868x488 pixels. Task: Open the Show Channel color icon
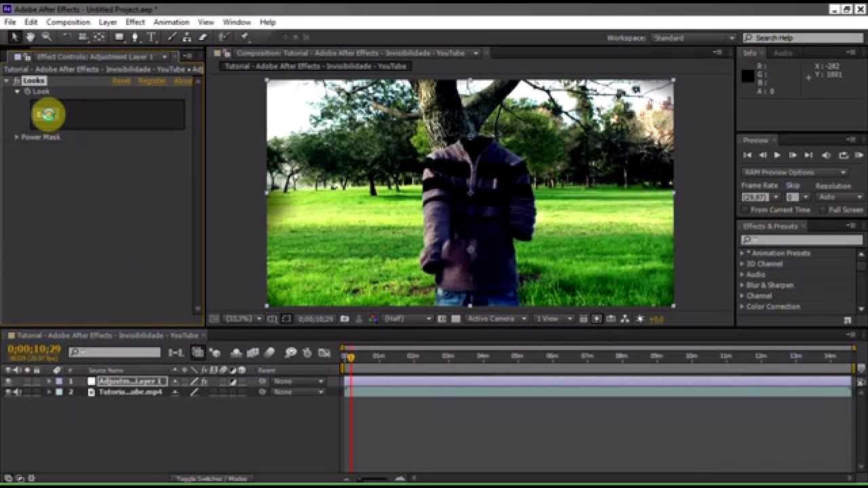(374, 319)
